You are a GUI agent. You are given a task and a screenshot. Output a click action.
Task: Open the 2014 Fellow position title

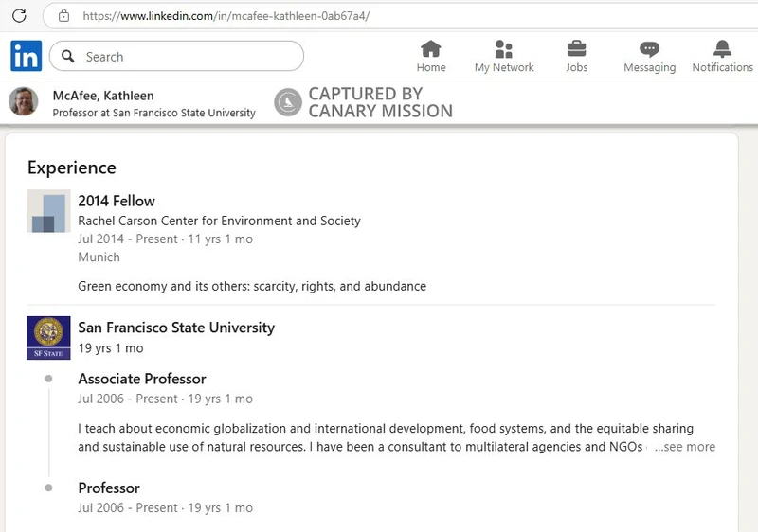click(117, 201)
